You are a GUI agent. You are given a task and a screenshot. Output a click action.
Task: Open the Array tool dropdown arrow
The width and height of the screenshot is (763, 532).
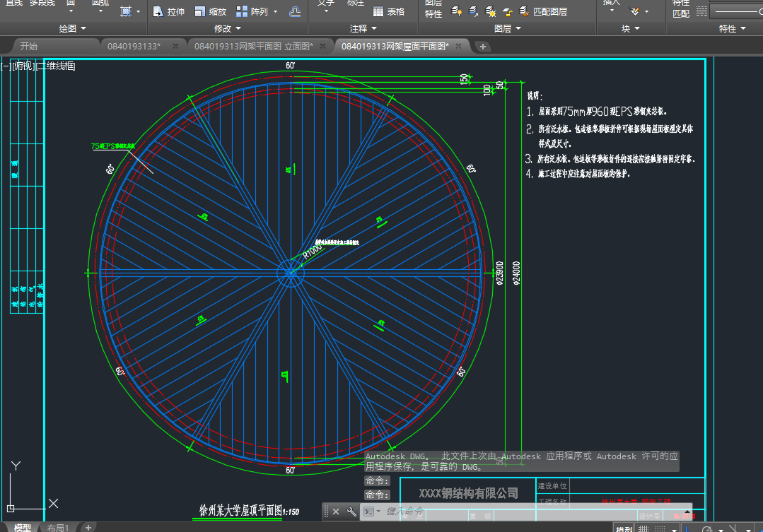point(275,11)
